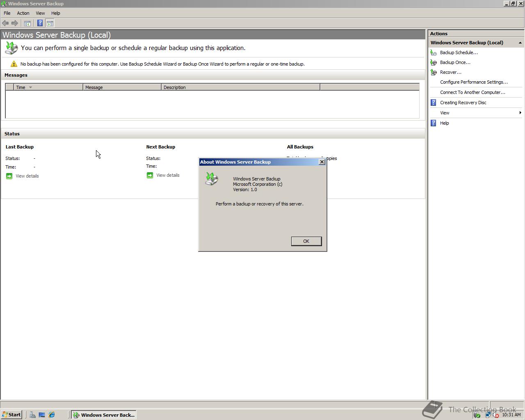Open Backup Schedule wizard

coord(459,52)
